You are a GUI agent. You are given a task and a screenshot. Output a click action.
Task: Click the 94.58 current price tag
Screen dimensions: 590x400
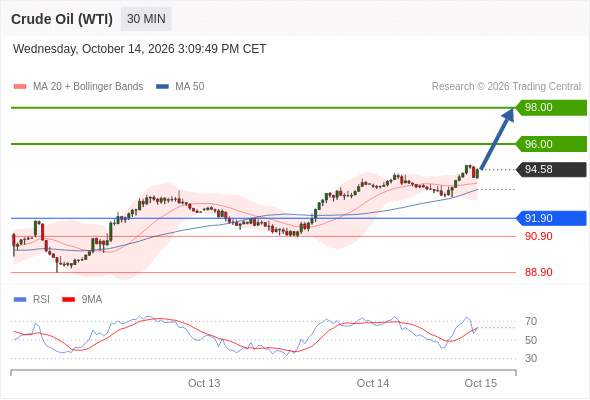pos(551,169)
